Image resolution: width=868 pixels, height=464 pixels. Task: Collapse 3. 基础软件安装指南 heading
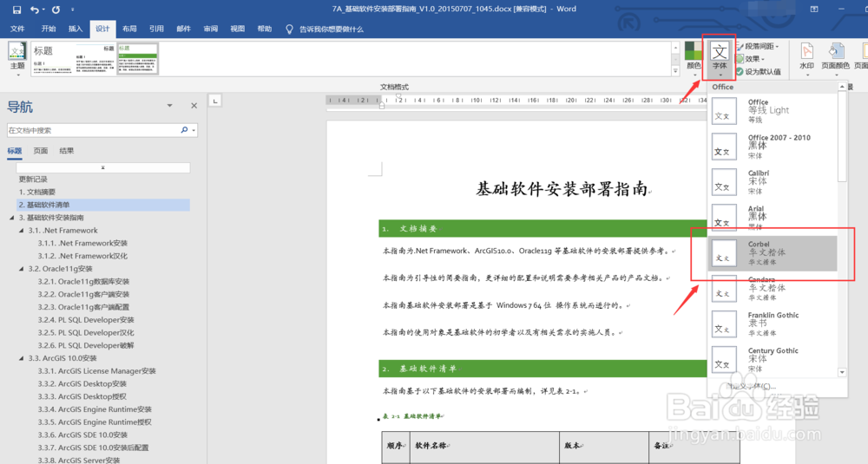coord(11,218)
